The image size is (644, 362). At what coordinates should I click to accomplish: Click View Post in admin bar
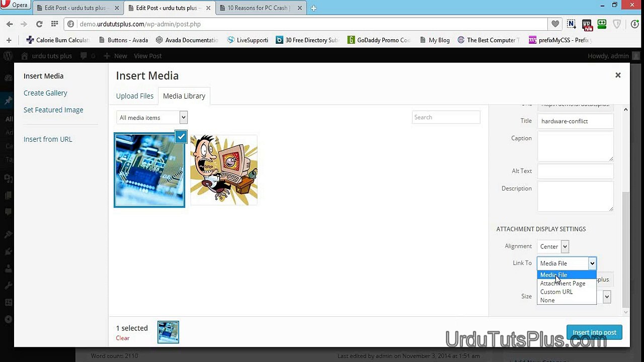tap(148, 56)
